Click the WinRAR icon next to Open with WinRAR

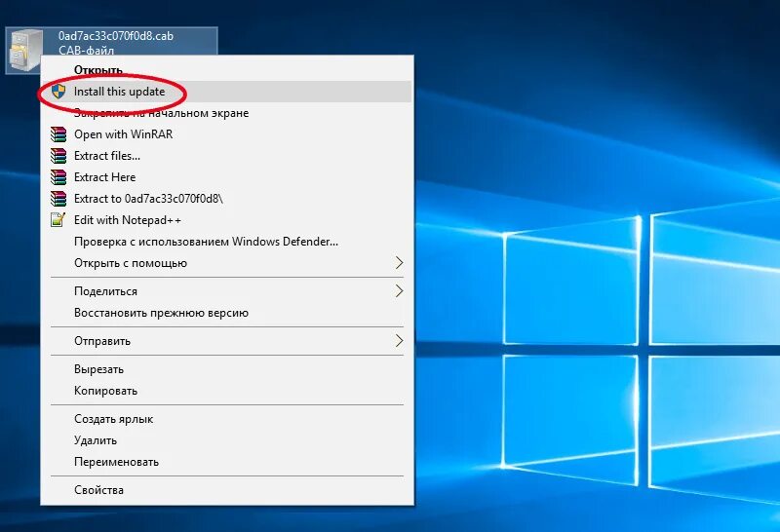[x=58, y=134]
